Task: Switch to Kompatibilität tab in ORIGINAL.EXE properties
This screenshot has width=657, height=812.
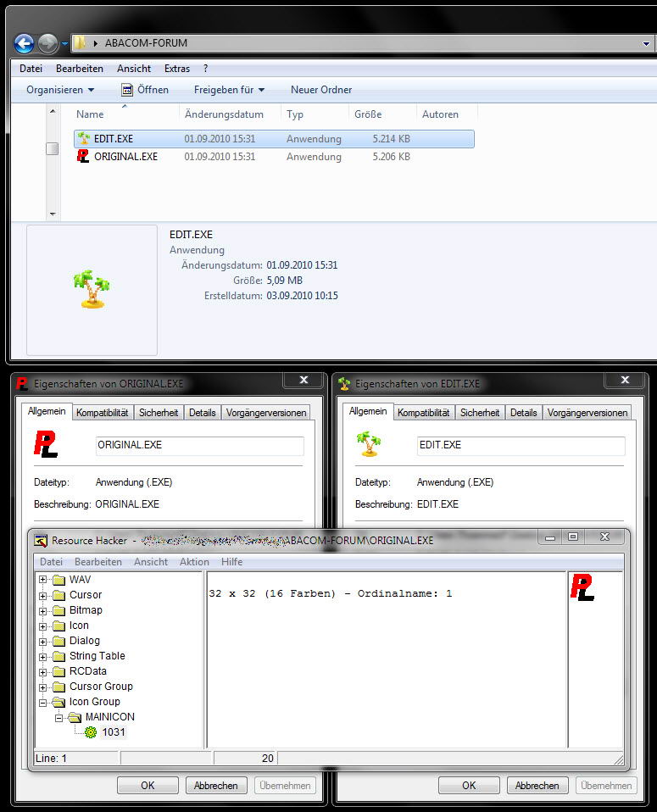Action: tap(102, 413)
